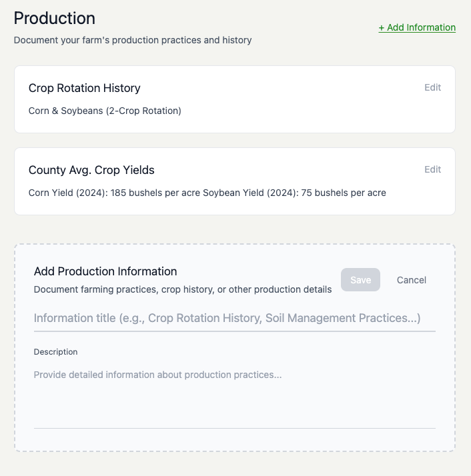471x476 pixels.
Task: Select the Crop Rotation History card title
Action: pos(84,88)
